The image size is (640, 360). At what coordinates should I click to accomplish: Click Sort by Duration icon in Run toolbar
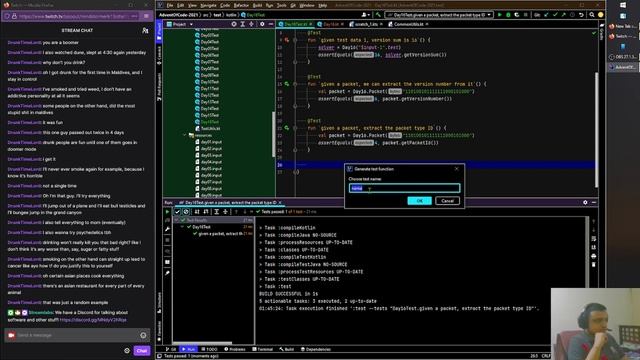click(206, 212)
